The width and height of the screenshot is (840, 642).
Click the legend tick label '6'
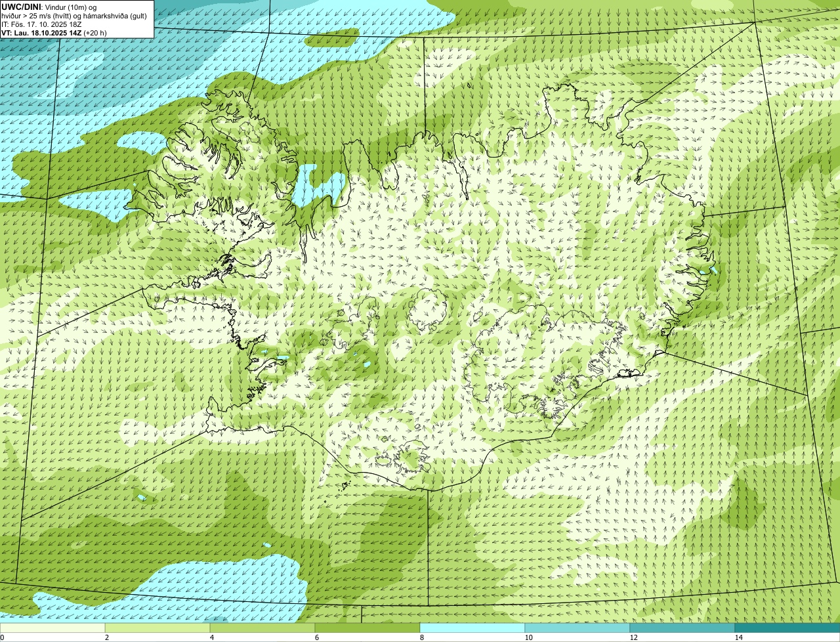click(x=317, y=637)
